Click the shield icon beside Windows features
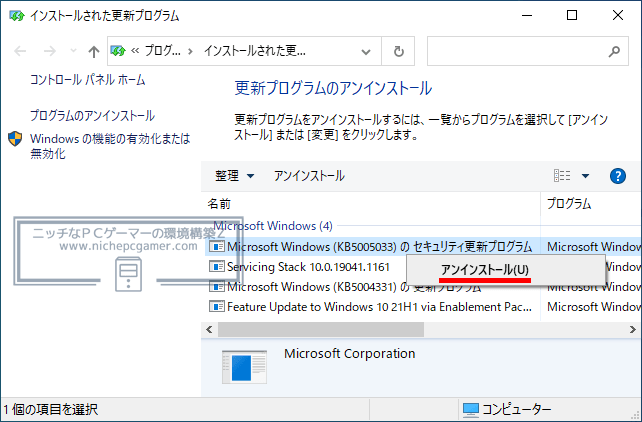 [x=15, y=139]
